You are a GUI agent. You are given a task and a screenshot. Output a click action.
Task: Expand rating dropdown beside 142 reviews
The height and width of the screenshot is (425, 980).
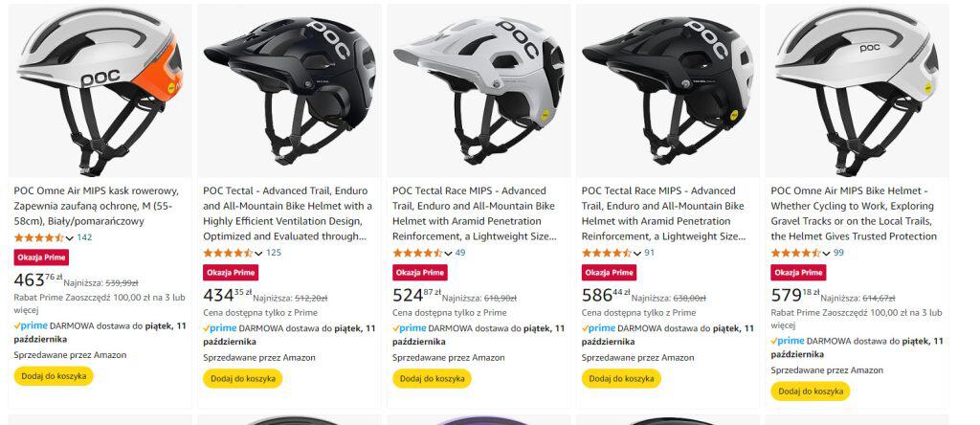70,238
